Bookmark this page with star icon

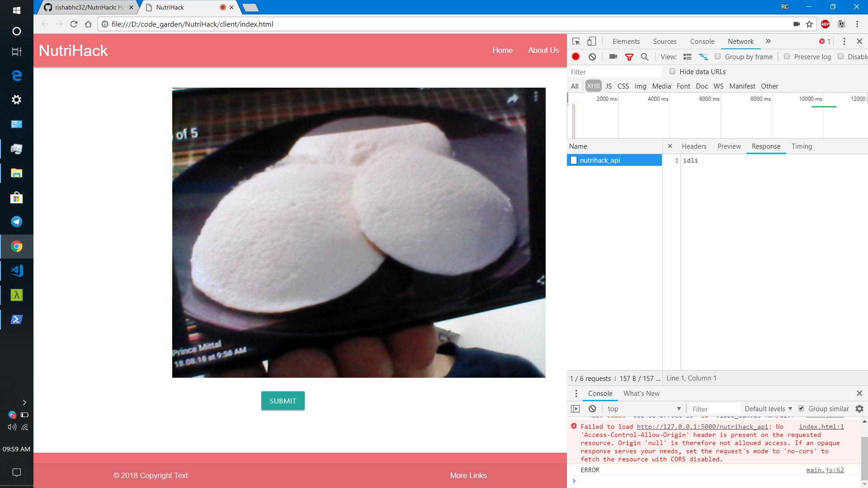coord(809,24)
